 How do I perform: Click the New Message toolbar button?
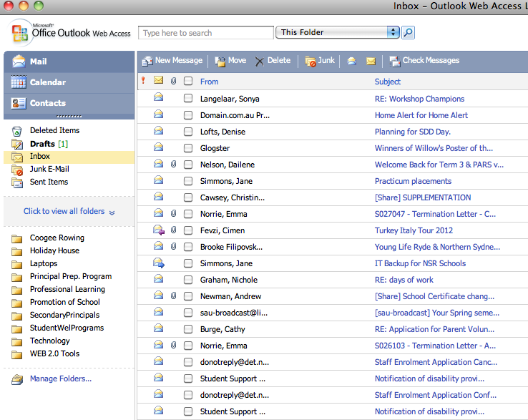pos(172,61)
